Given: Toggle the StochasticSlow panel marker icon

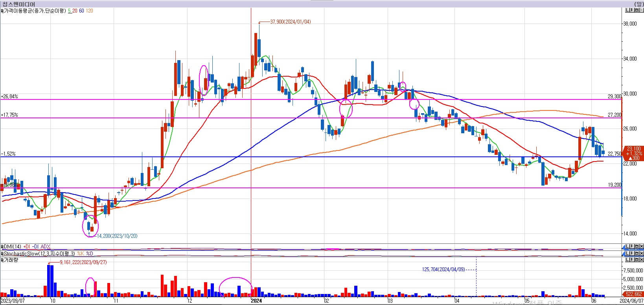Looking at the screenshot, I should click(x=2, y=253).
